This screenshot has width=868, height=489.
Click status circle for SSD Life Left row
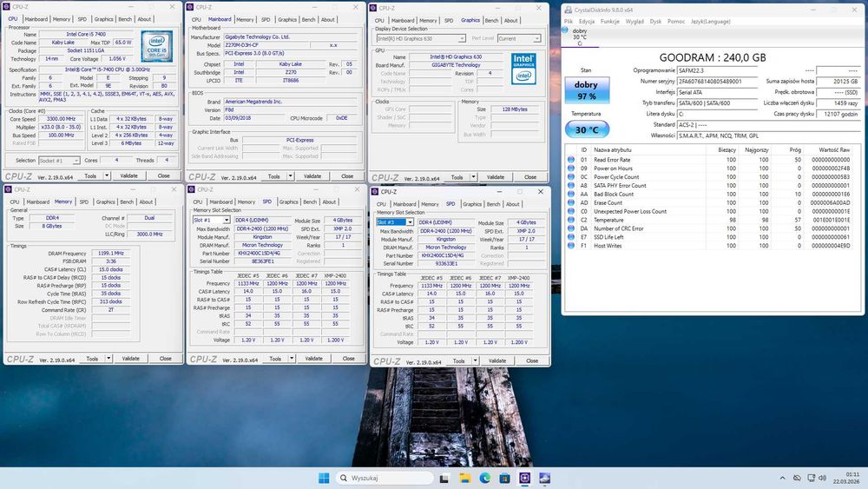tap(571, 237)
